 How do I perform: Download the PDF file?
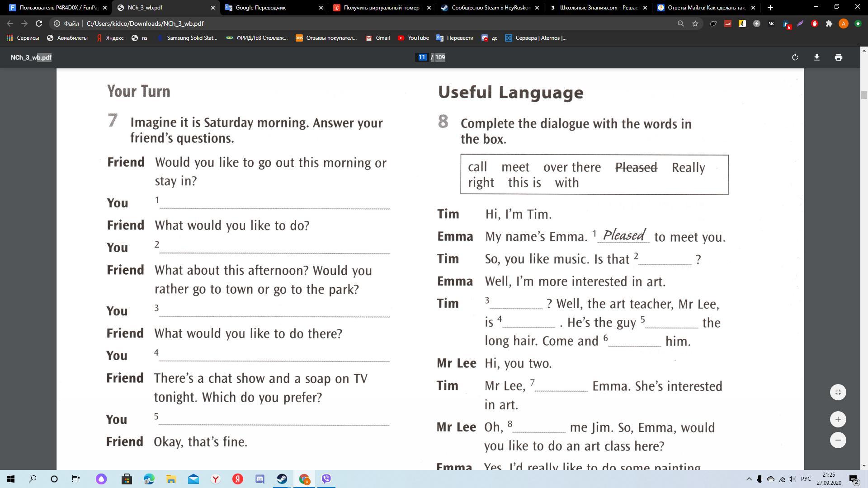coord(816,57)
